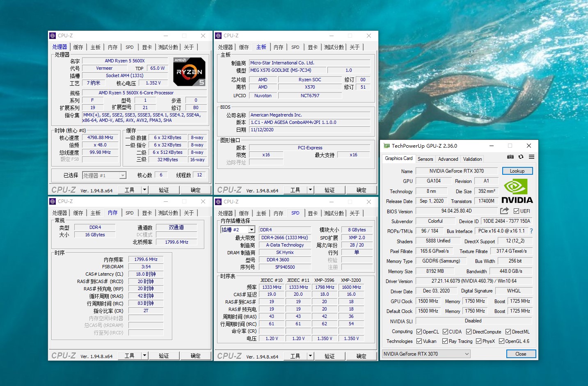Click the CPU-Z processor window title icon
The height and width of the screenshot is (386, 588).
(x=53, y=36)
